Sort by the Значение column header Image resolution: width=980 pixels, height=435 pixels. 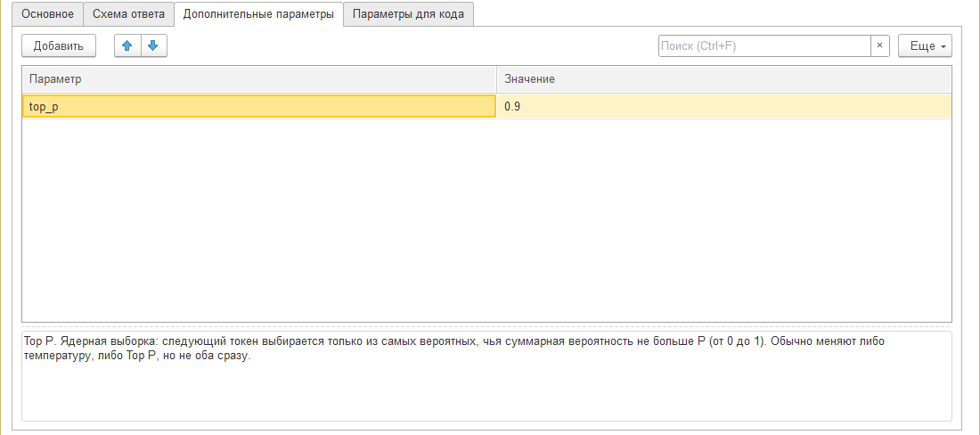pos(723,79)
